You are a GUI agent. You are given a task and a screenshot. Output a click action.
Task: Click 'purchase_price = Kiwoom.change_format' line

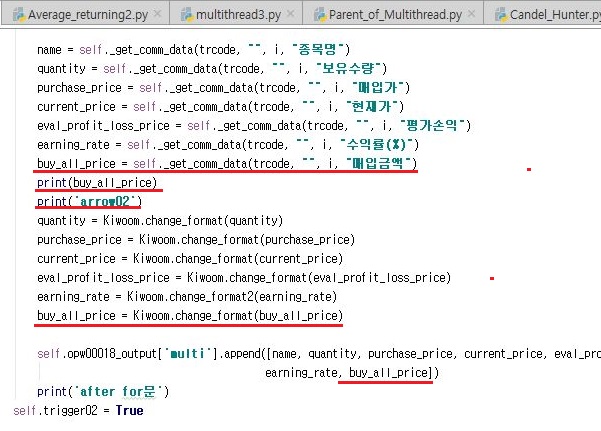[196, 240]
